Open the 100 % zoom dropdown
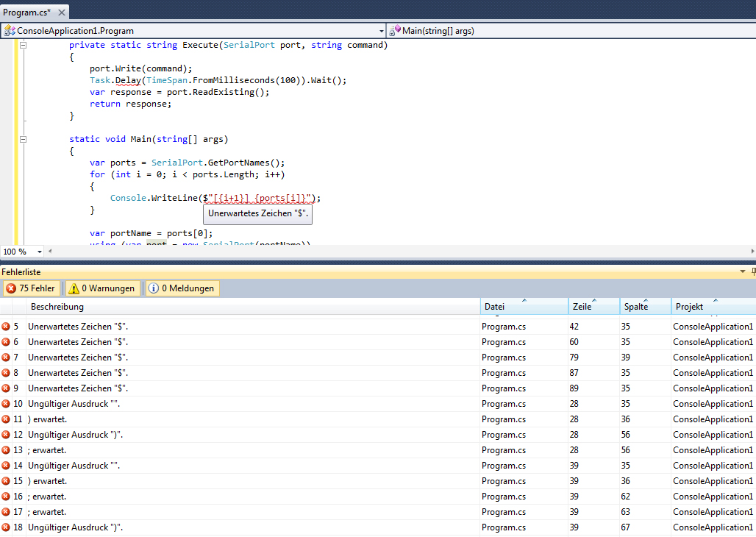Screen dimensions: 756x537 click(40, 252)
